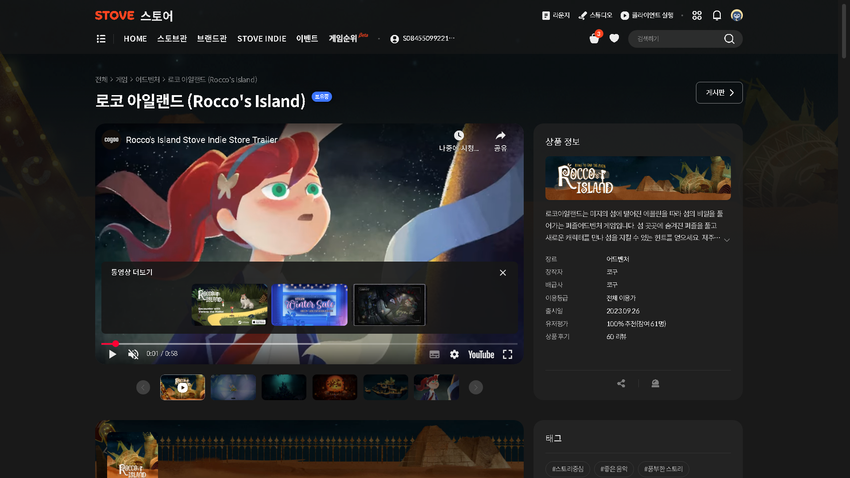Viewport: 850px width, 478px height.
Task: Expand the product description chevron
Action: pos(727,240)
